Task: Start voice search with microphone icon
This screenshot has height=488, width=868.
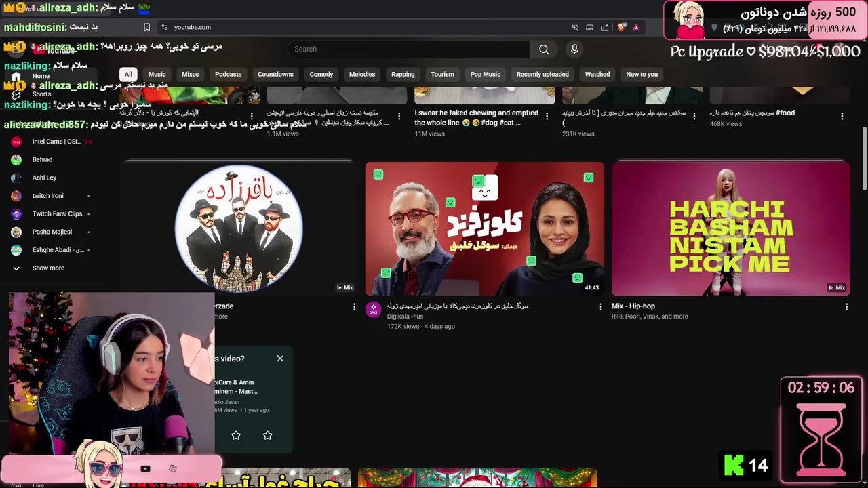Action: (574, 49)
